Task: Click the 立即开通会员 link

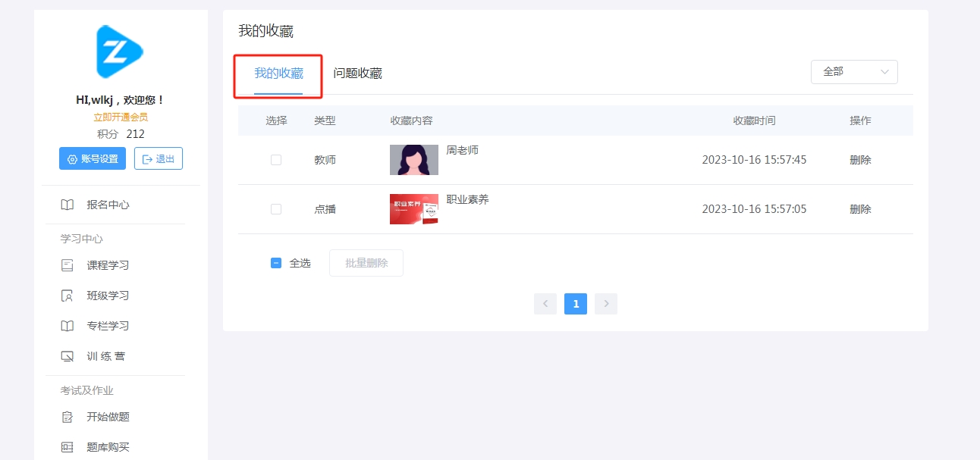Action: click(x=121, y=117)
